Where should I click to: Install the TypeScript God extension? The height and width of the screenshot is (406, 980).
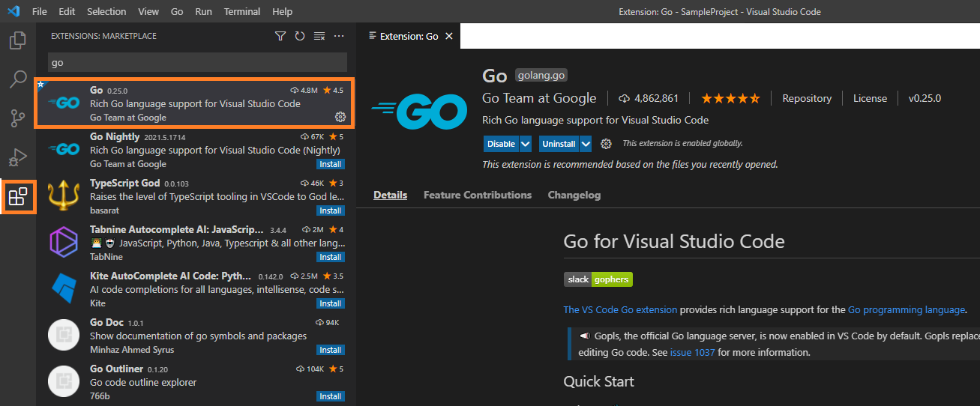331,210
